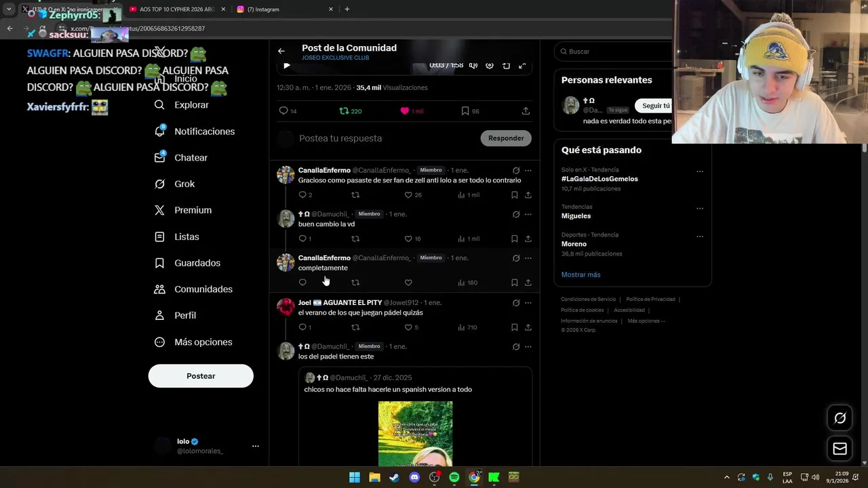Like the 'completamente' reply
The image size is (868, 488).
[x=408, y=283]
